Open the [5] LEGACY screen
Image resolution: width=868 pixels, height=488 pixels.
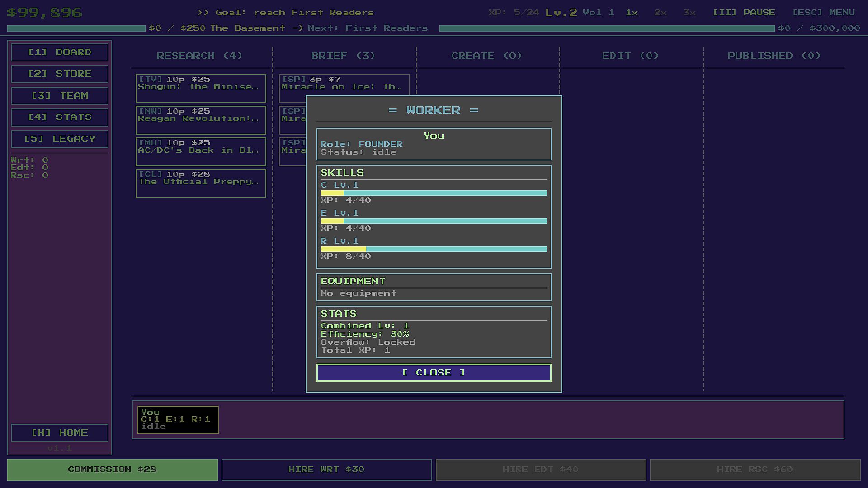60,139
